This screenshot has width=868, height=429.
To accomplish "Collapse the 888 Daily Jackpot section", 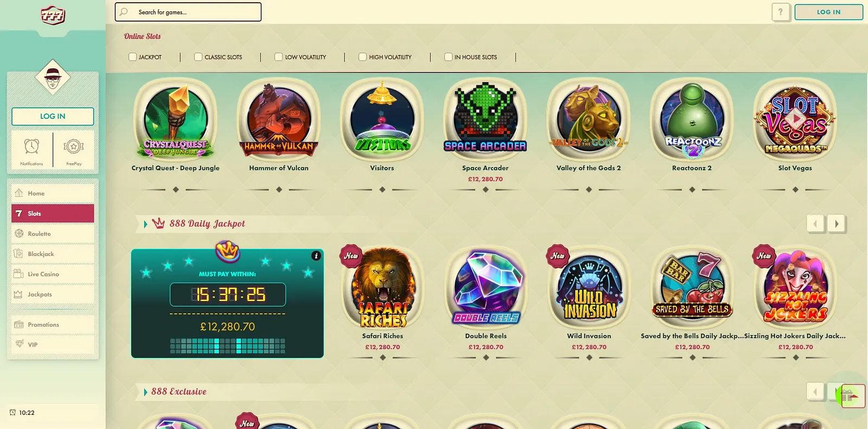I will pos(145,224).
